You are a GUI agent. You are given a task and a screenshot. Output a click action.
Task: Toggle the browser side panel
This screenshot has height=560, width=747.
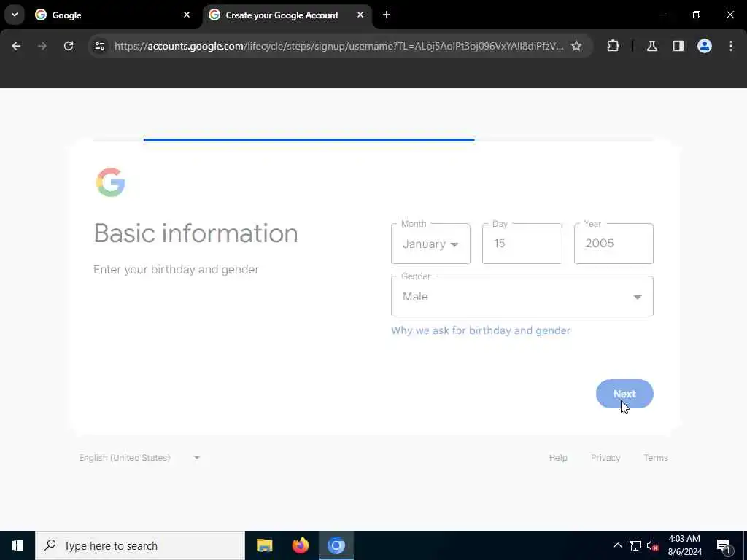click(x=678, y=46)
